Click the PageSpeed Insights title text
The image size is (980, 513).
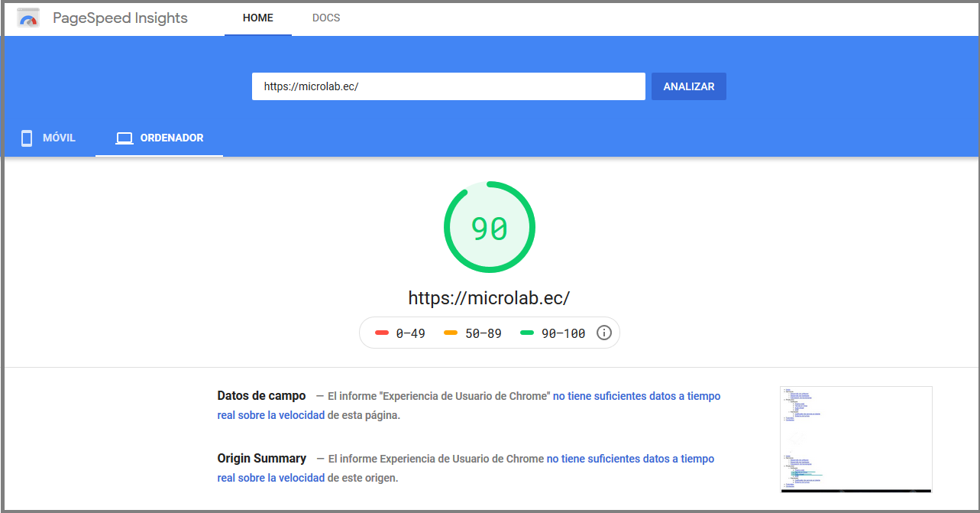point(120,18)
